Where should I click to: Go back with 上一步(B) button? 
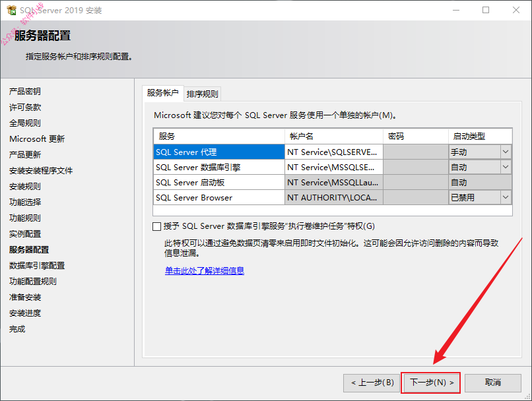point(372,383)
